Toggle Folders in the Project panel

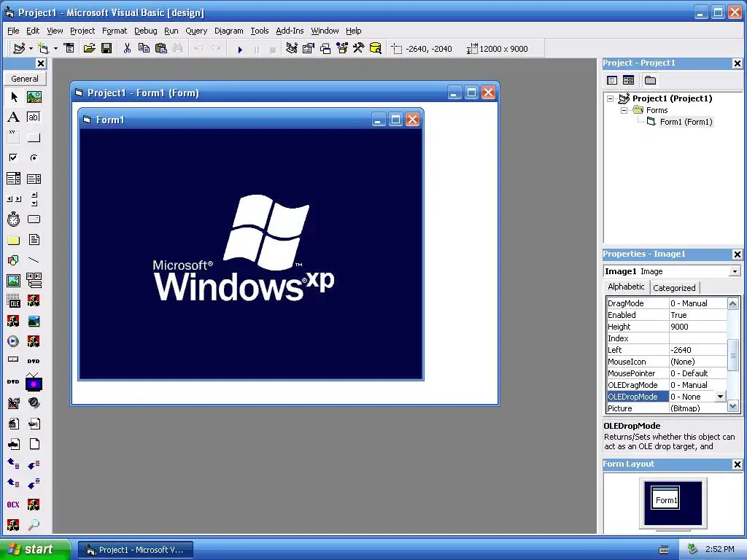(650, 80)
